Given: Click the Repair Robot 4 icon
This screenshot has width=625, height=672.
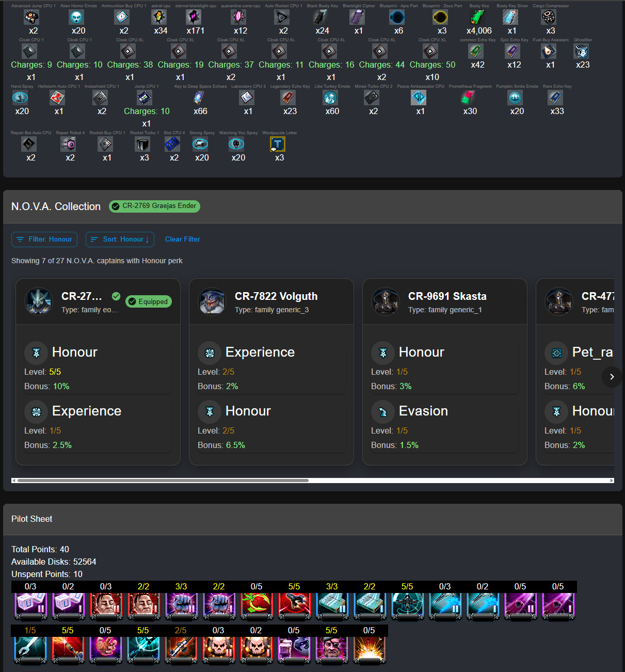Looking at the screenshot, I should point(68,145).
